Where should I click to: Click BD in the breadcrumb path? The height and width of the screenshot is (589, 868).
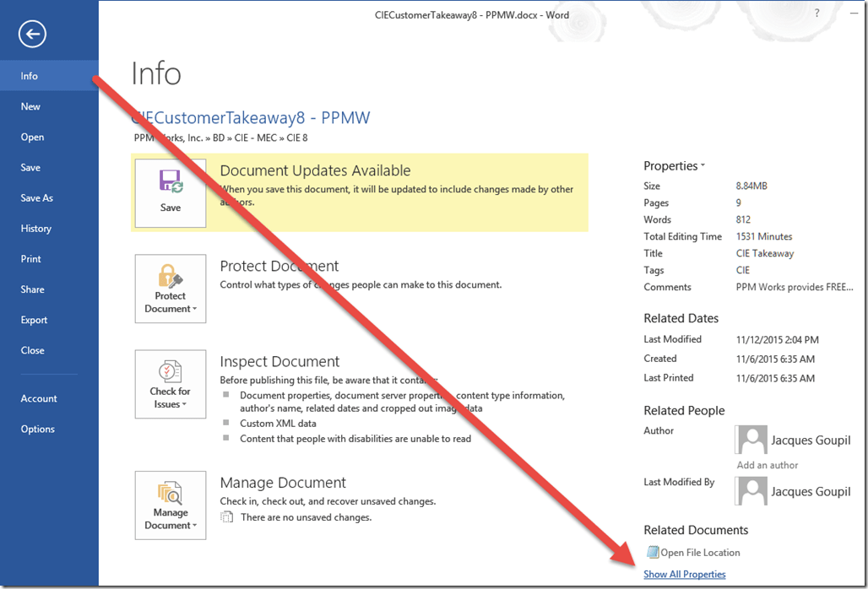(219, 138)
